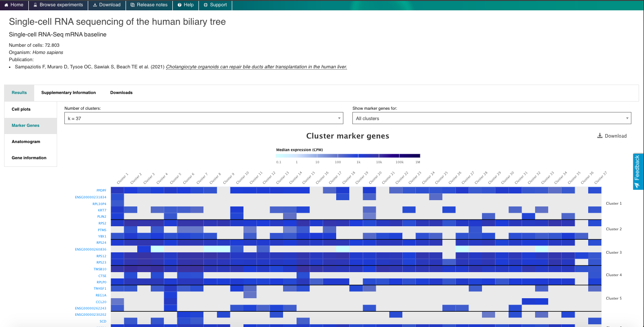Image resolution: width=644 pixels, height=327 pixels.
Task: Download the cluster marker genes heatmap
Action: 612,136
